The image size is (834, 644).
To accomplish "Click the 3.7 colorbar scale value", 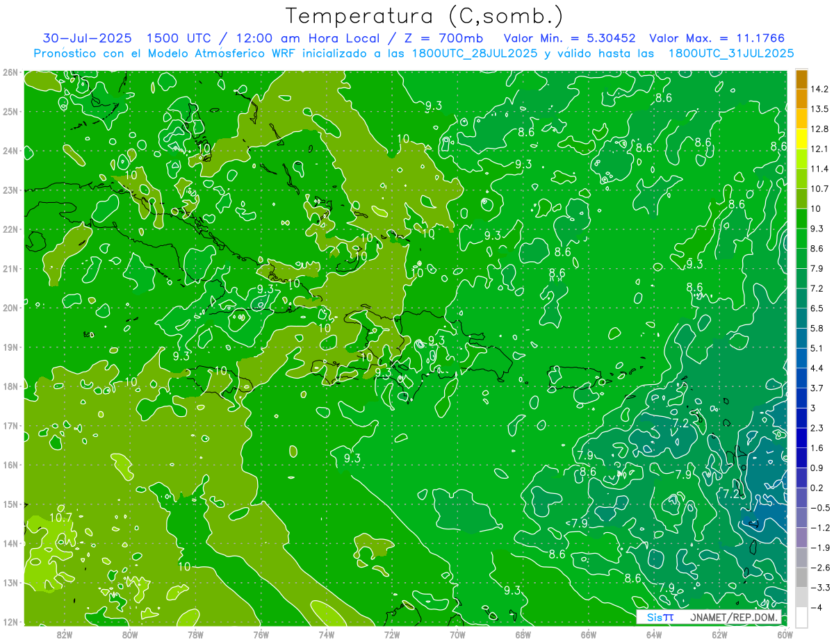I will click(816, 388).
